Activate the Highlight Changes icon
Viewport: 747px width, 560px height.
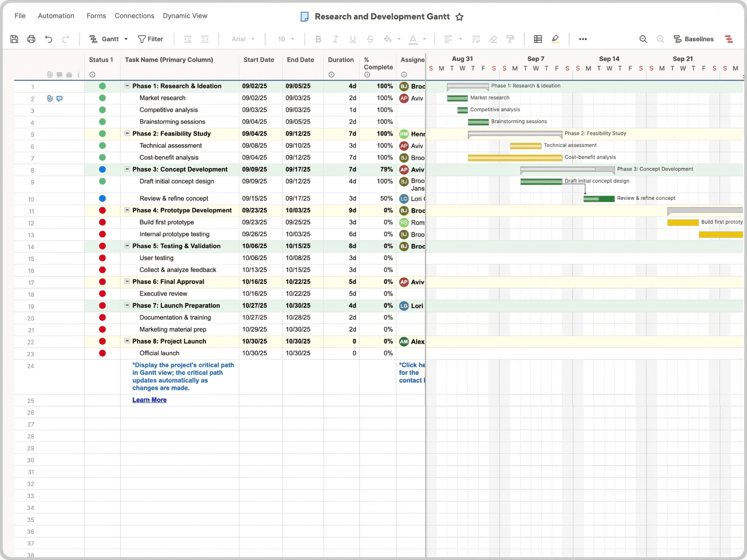pyautogui.click(x=555, y=39)
